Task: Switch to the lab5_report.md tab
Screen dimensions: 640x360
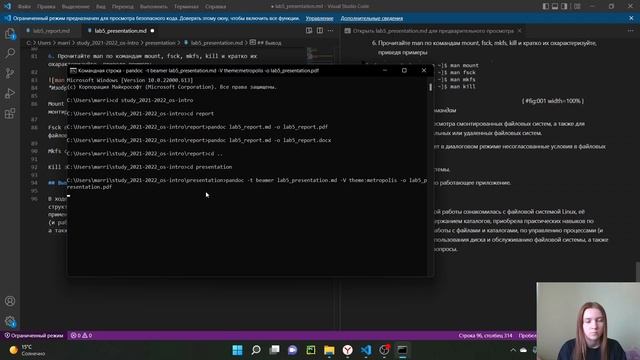Action: [51, 31]
